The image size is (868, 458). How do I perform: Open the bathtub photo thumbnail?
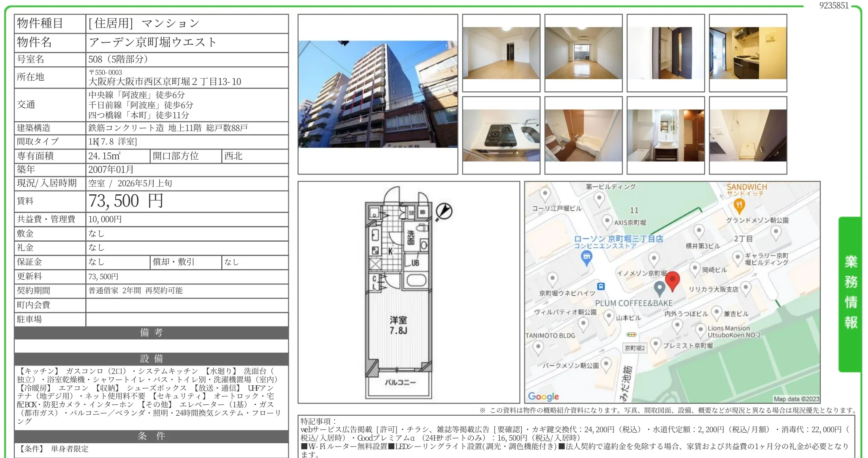point(583,135)
